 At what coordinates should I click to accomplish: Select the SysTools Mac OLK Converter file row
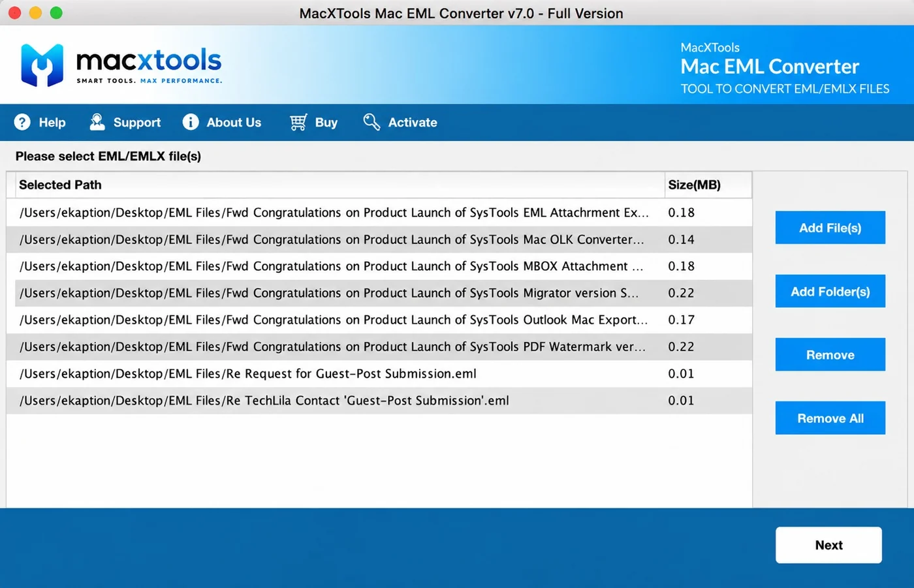tap(379, 240)
